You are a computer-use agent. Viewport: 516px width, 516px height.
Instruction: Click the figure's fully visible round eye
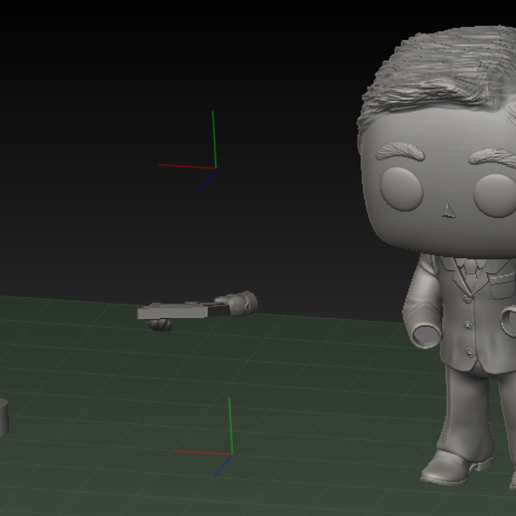pos(401,189)
